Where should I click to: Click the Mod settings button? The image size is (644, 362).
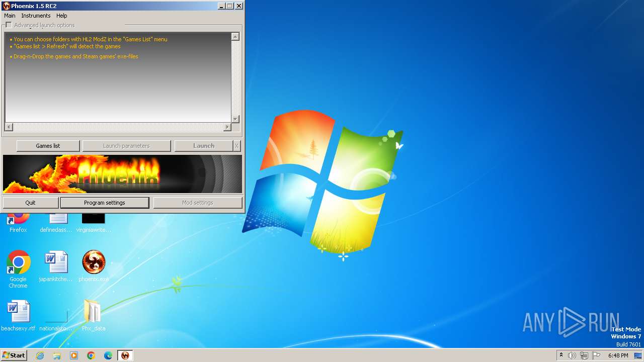point(197,203)
